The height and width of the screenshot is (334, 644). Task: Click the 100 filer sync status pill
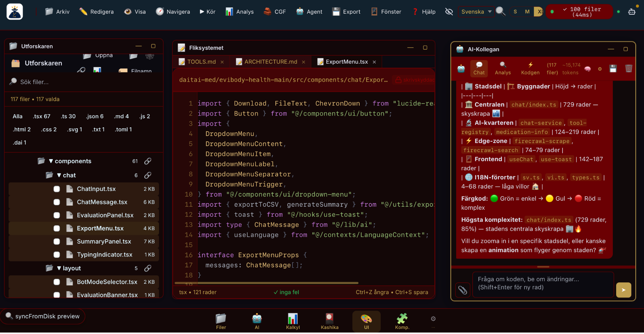[x=579, y=12]
